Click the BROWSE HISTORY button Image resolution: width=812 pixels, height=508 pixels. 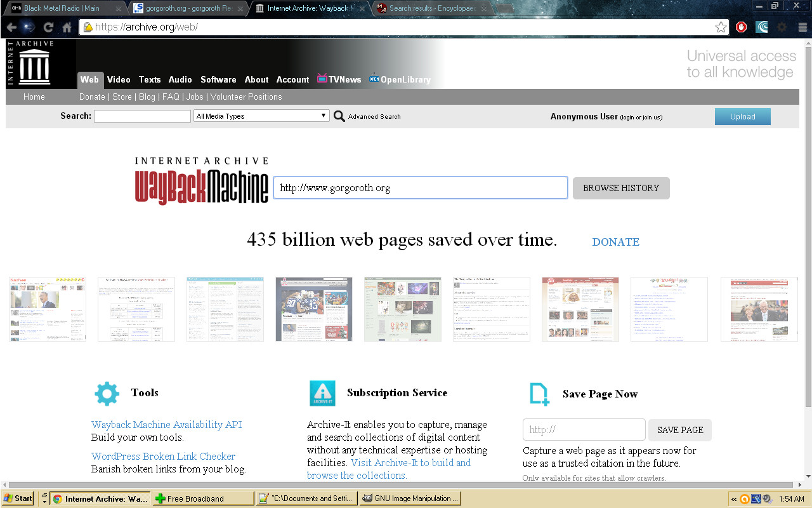click(x=621, y=188)
